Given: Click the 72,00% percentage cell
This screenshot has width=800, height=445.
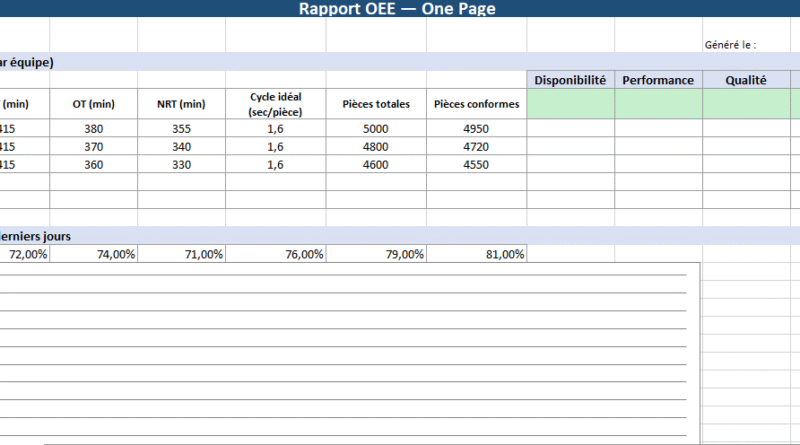Looking at the screenshot, I should point(25,254).
